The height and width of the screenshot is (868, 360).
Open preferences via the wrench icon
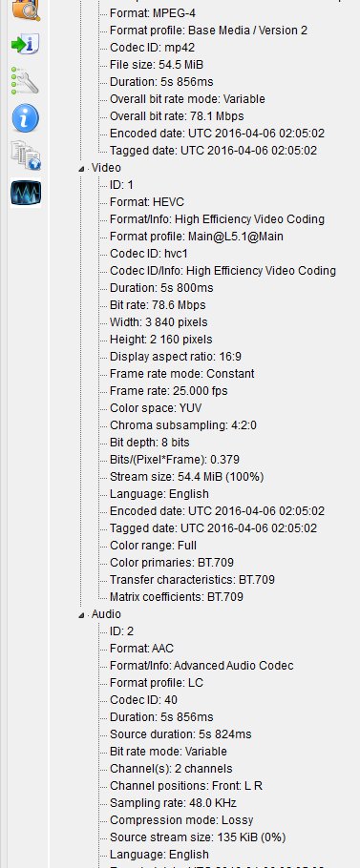tap(26, 81)
